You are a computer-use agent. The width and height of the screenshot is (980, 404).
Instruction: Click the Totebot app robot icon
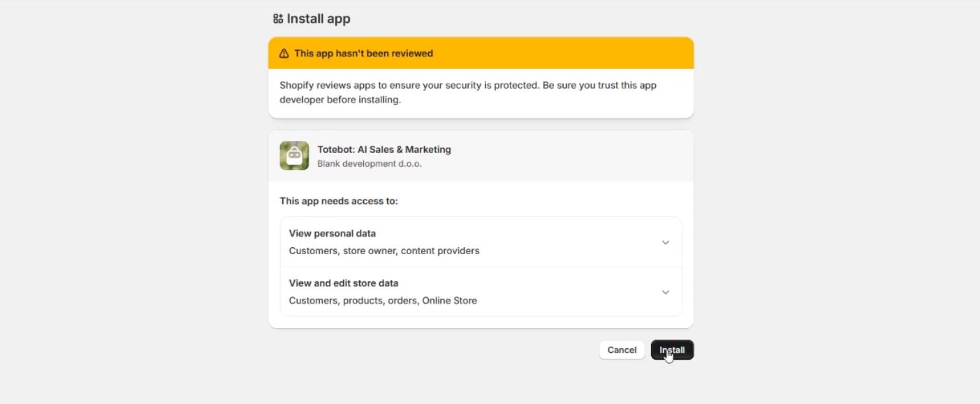click(294, 156)
